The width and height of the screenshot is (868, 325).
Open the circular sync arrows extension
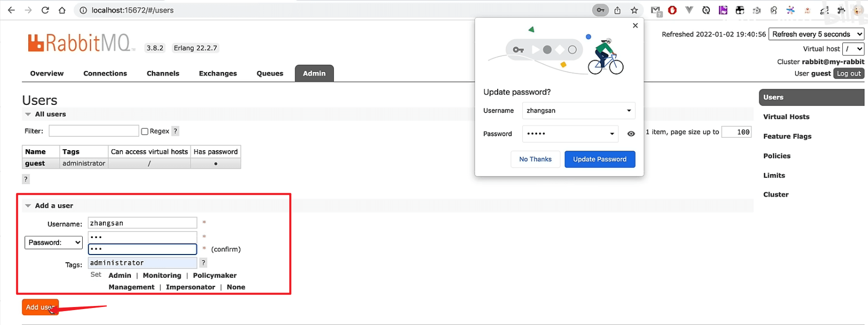coord(706,10)
